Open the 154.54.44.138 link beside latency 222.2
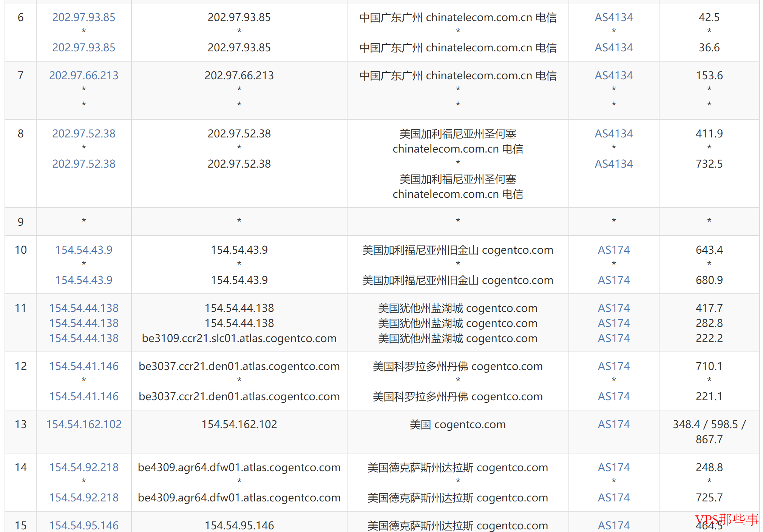 coord(84,338)
